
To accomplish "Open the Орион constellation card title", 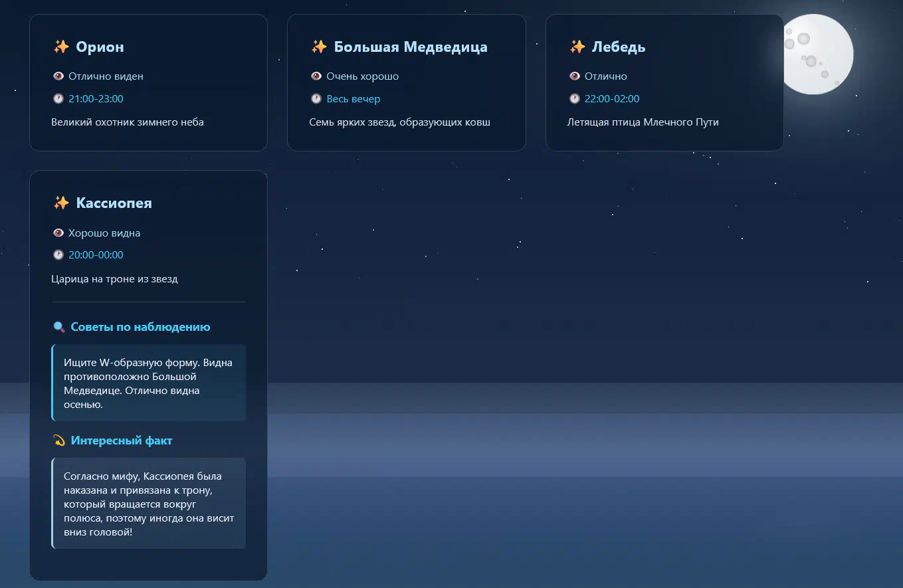I will point(100,47).
